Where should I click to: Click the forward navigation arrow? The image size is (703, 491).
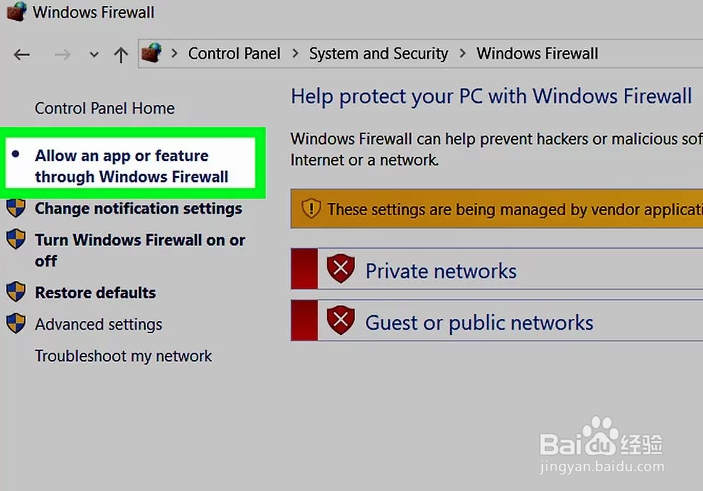62,54
